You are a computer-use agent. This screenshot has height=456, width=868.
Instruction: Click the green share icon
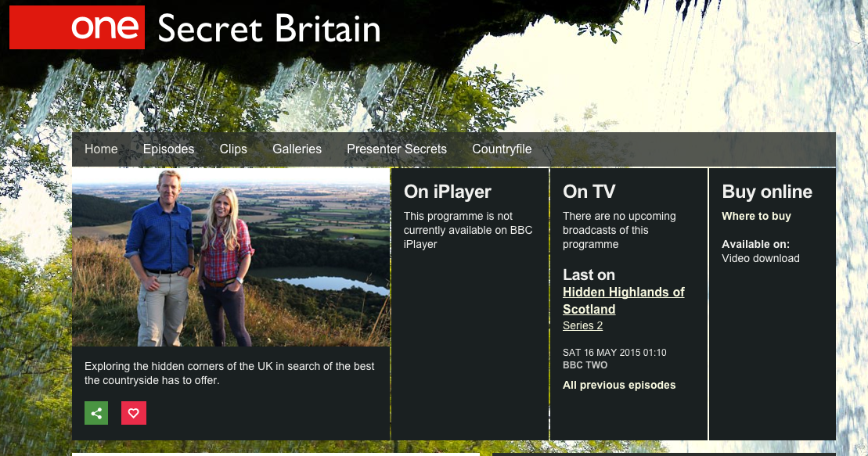(x=96, y=413)
